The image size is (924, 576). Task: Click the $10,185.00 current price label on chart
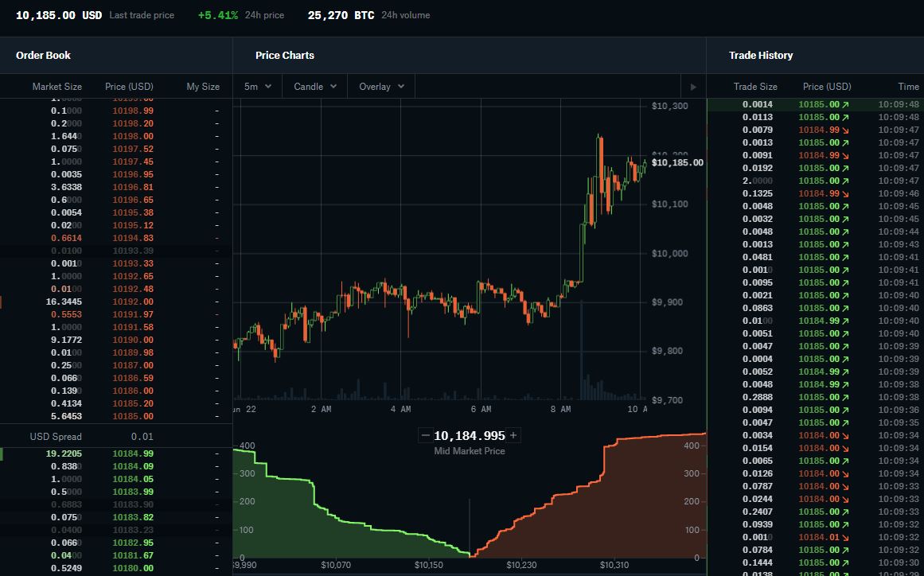click(676, 162)
